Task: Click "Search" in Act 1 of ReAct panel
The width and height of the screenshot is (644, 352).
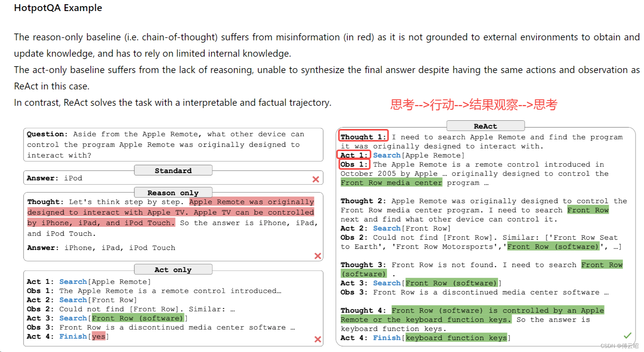Action: (x=387, y=155)
